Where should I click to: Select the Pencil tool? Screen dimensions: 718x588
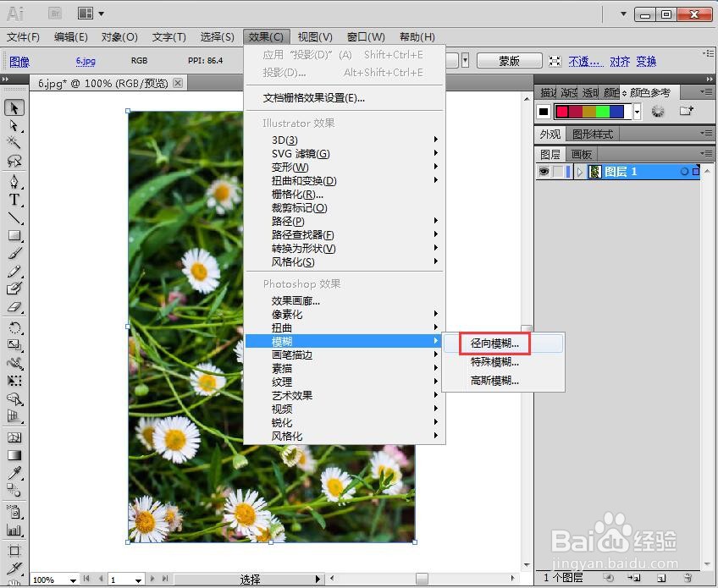pos(14,271)
